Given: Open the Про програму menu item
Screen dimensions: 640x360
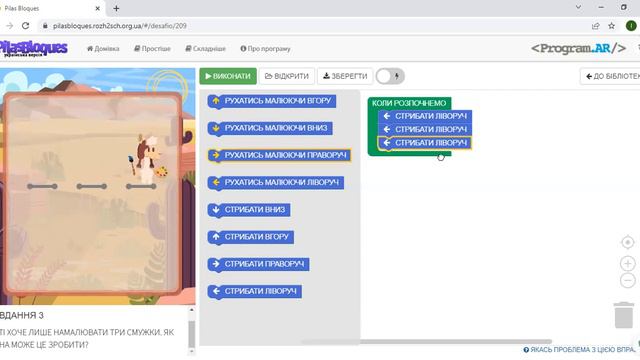Looking at the screenshot, I should pyautogui.click(x=265, y=49).
